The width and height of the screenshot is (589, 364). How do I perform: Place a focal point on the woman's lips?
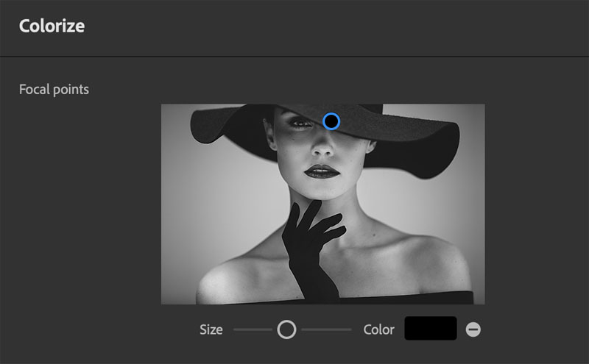320,171
